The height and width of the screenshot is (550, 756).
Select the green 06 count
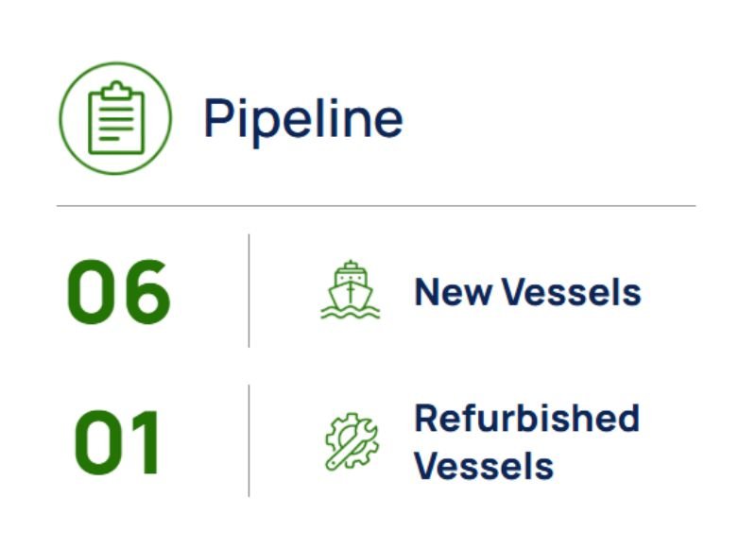[x=119, y=292]
